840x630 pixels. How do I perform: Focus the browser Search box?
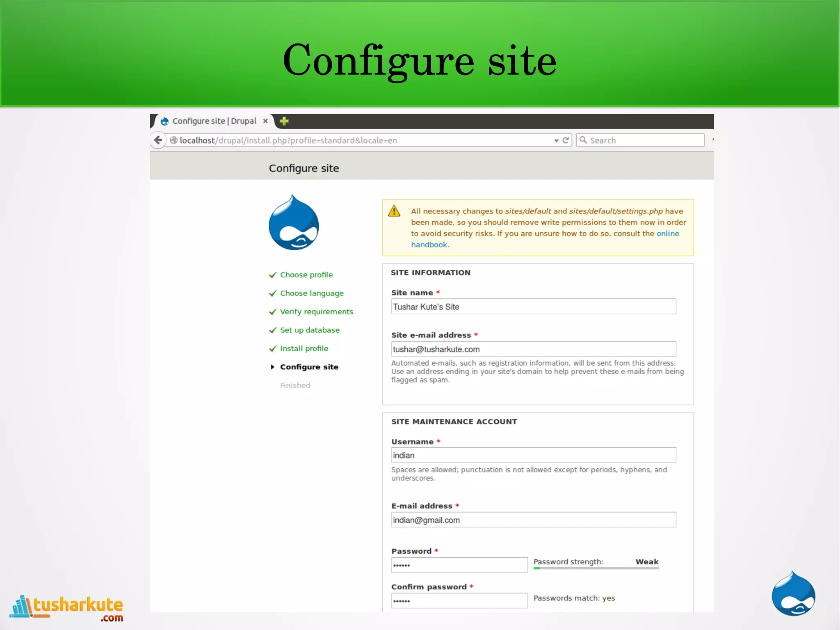(x=640, y=140)
